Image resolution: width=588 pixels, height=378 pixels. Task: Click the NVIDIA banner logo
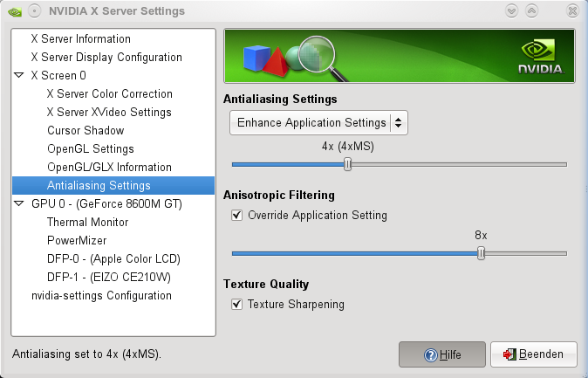541,57
